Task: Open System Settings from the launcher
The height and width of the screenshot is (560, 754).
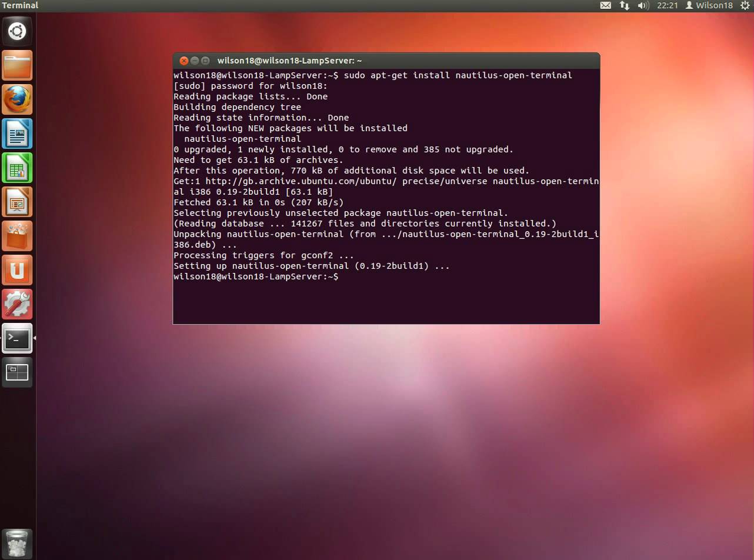Action: coord(17,304)
